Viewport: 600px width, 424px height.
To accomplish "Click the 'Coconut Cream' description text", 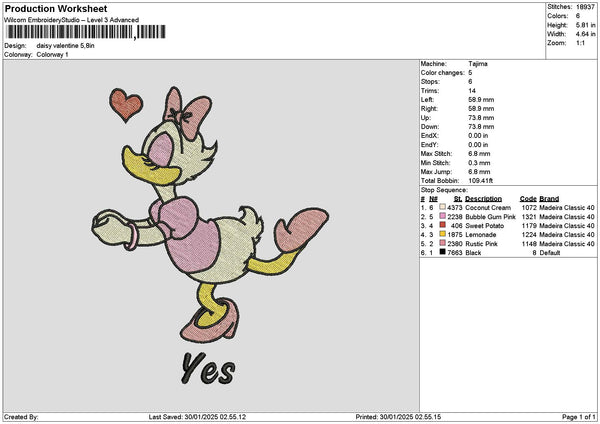I will [488, 207].
